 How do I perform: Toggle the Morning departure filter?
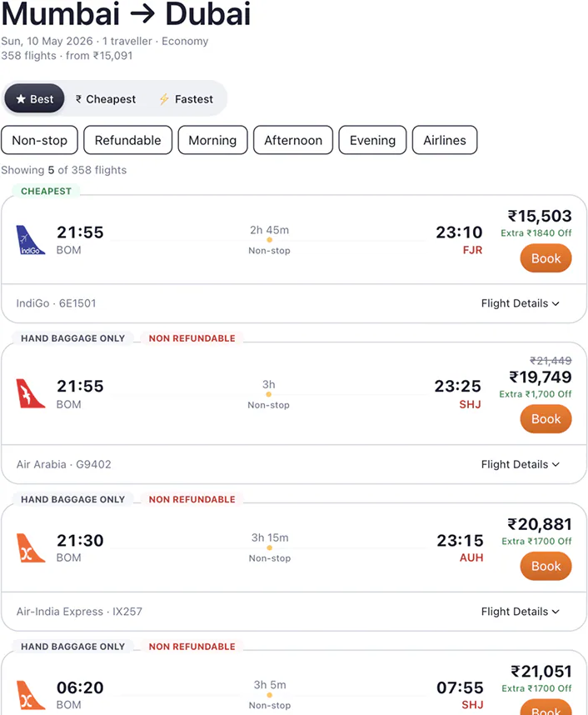pos(212,140)
